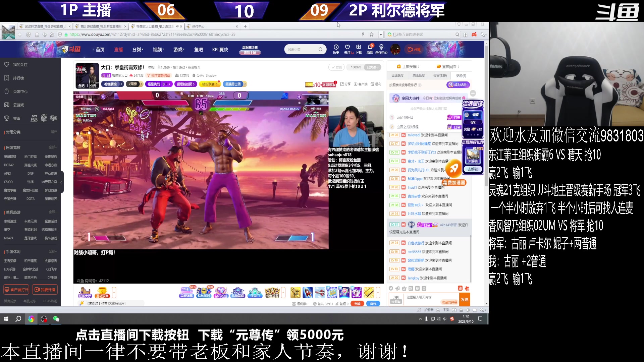
Task: Expand the 游戏 dropdown in navigation
Action: pyautogui.click(x=179, y=50)
